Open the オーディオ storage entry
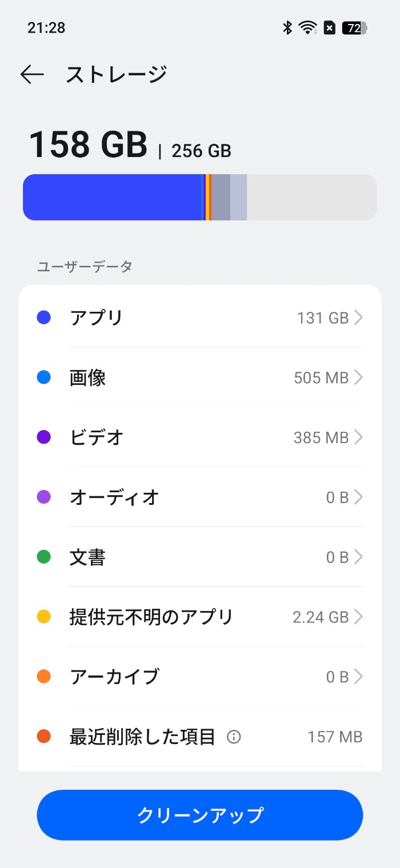The image size is (400, 868). coord(200,497)
